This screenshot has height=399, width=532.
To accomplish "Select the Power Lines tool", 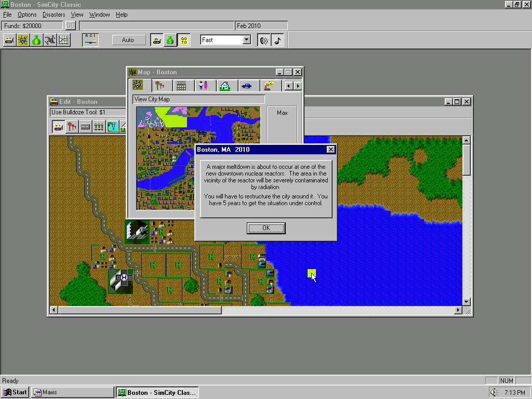I will point(71,126).
